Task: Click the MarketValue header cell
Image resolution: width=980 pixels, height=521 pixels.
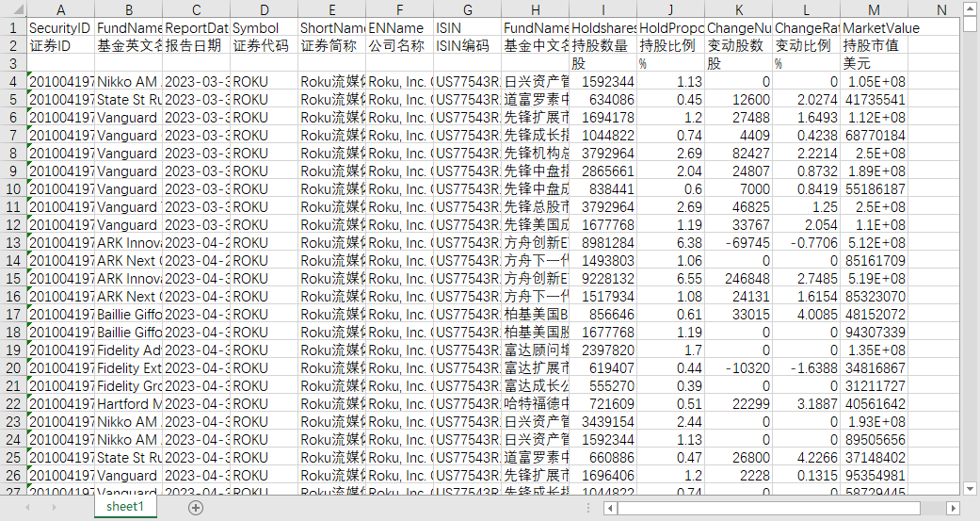Action: 875,27
